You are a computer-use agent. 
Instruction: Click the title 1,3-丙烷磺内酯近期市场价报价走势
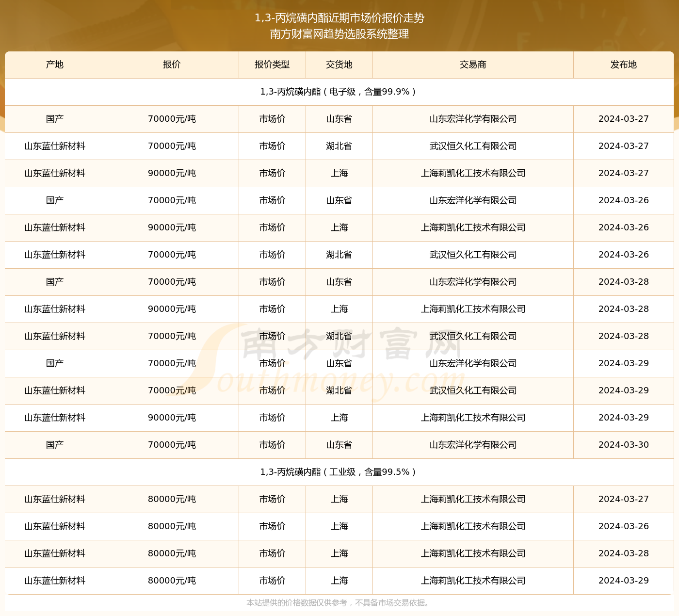pyautogui.click(x=339, y=18)
